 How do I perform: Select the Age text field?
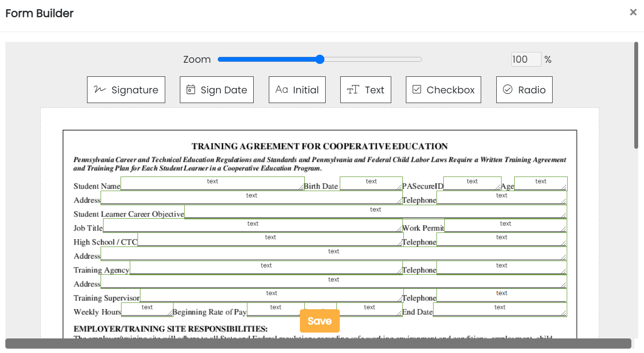(x=541, y=183)
